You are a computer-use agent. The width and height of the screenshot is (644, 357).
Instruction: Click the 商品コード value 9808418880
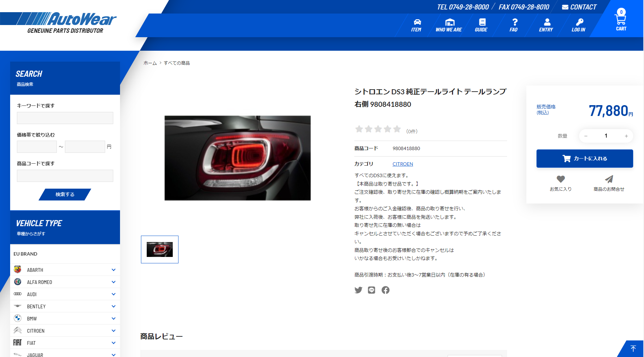click(x=406, y=148)
